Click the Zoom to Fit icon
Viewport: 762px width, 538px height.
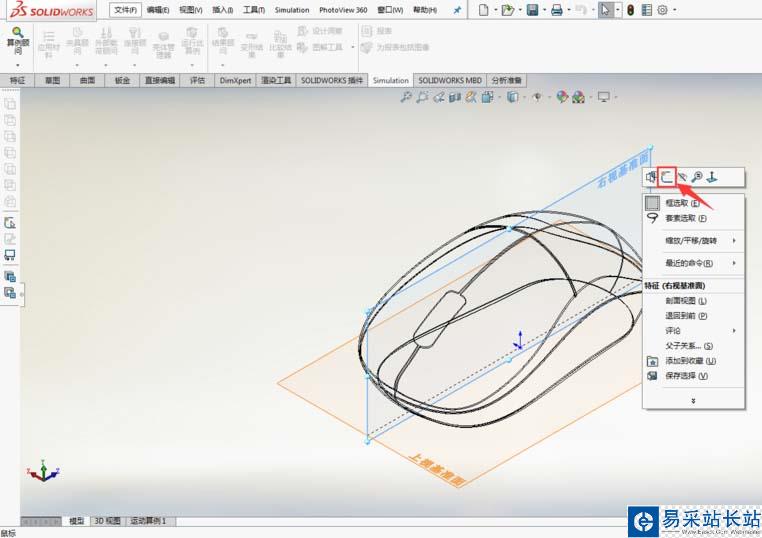pos(406,97)
